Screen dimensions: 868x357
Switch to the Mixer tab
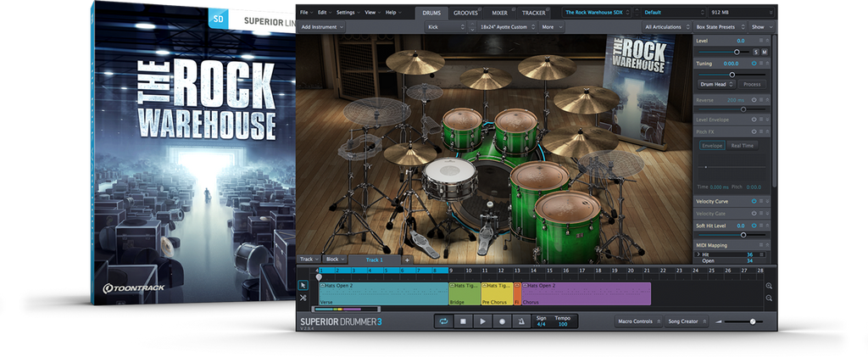pos(500,12)
